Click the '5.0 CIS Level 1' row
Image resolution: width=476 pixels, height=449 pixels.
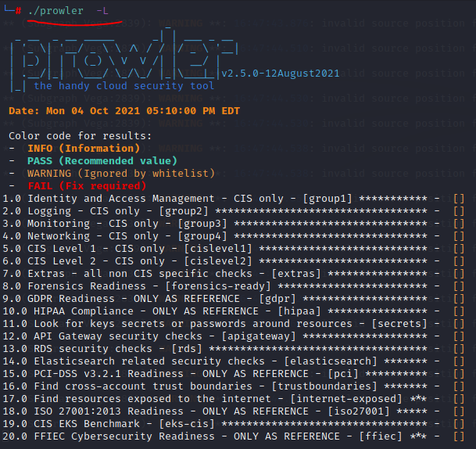pos(234,248)
